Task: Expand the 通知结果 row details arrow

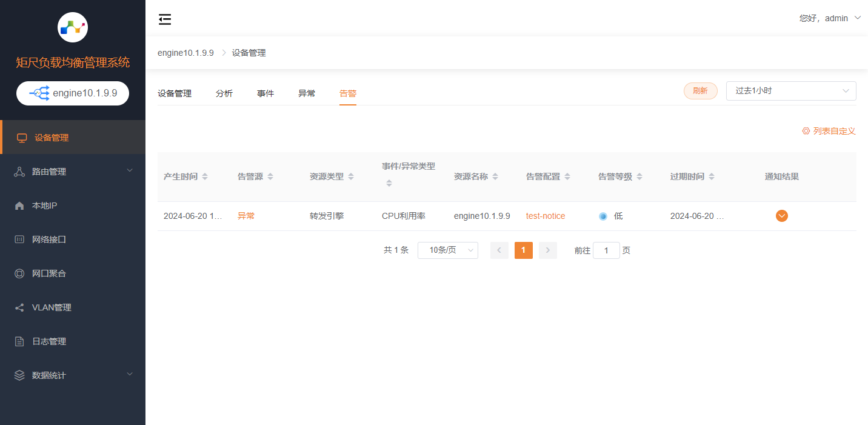Action: tap(781, 216)
